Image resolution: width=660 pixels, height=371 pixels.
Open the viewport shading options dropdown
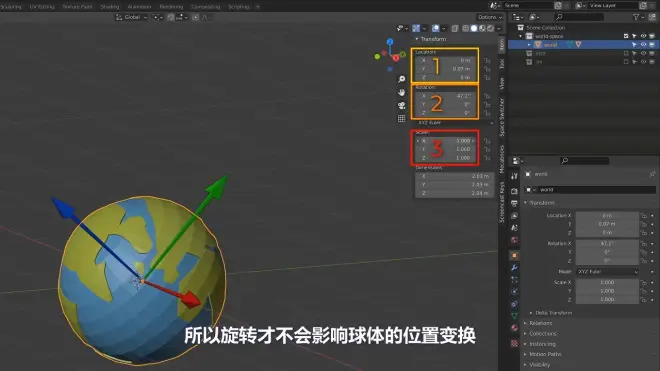(499, 28)
